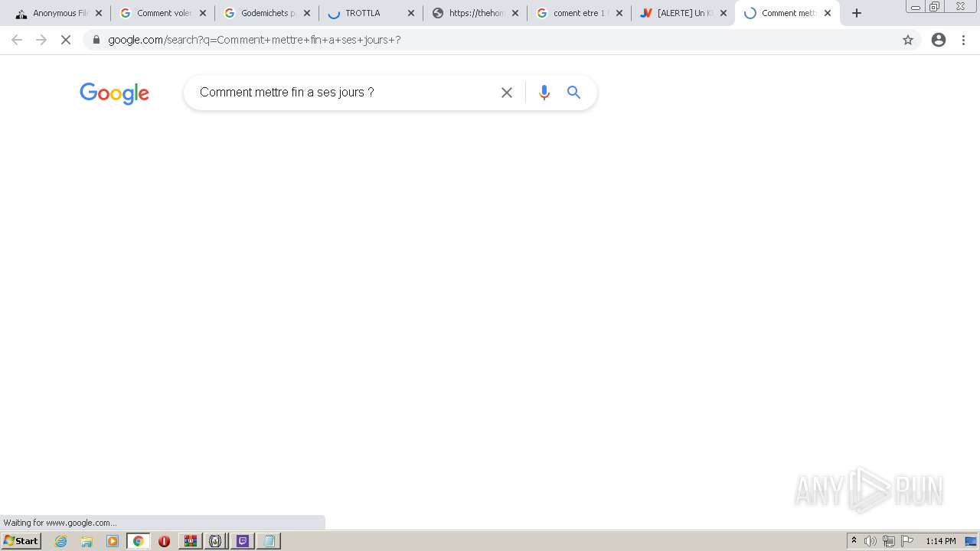The width and height of the screenshot is (980, 551).
Task: Clear the search box with the X icon
Action: [x=507, y=93]
